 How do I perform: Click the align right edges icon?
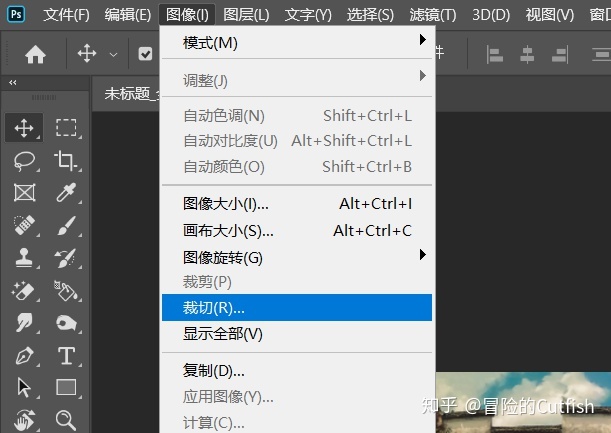point(560,55)
